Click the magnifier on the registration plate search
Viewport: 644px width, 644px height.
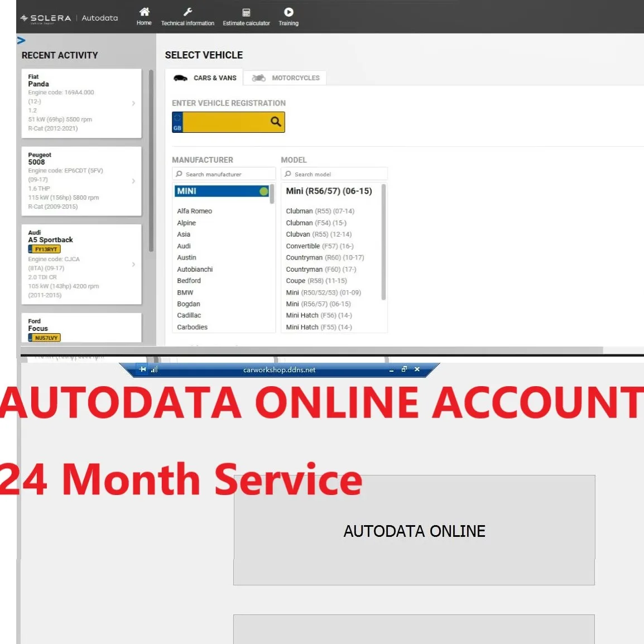coord(275,121)
